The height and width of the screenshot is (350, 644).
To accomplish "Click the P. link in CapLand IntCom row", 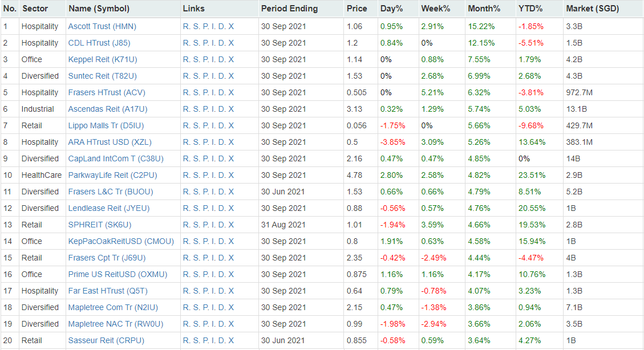I will 206,158.
